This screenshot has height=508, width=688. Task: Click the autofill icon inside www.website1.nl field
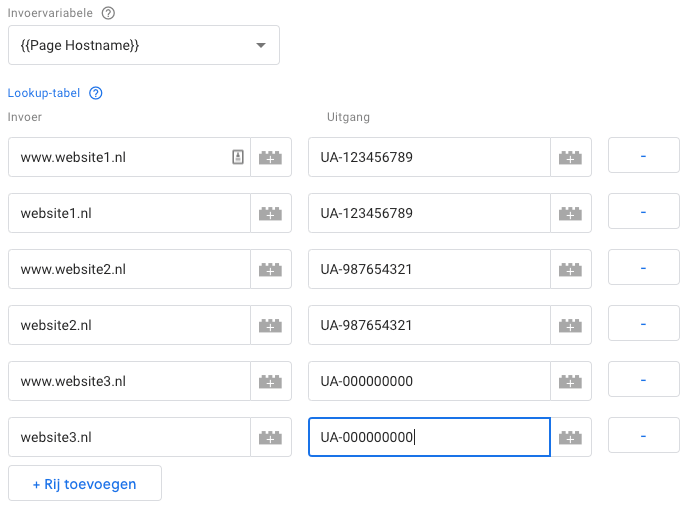(238, 157)
